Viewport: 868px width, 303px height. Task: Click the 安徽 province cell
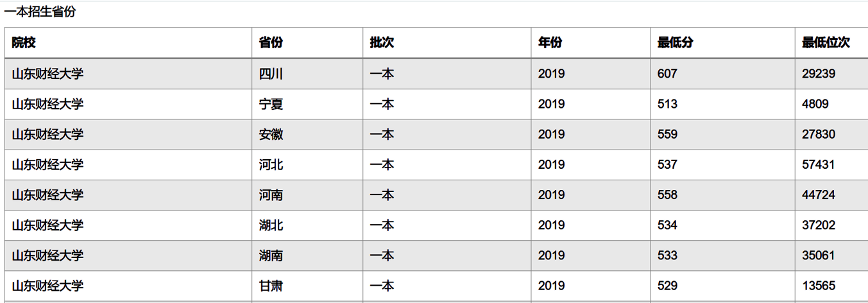(307, 134)
